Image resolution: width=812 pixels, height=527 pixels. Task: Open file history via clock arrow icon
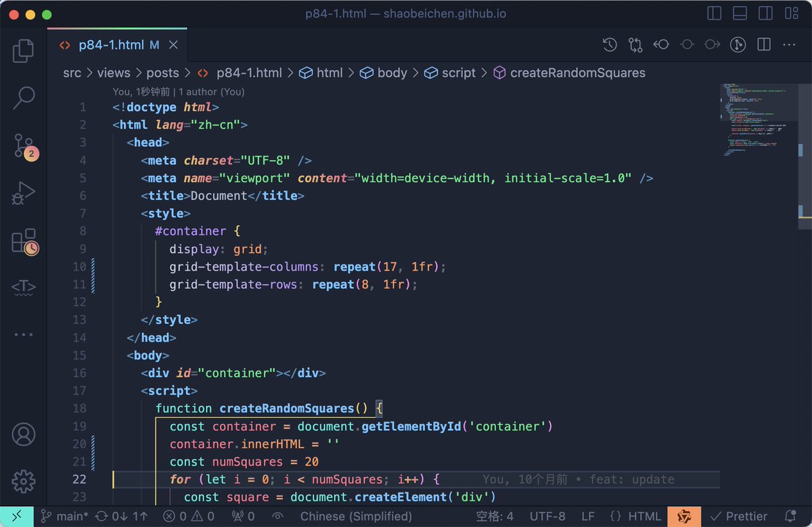point(610,45)
